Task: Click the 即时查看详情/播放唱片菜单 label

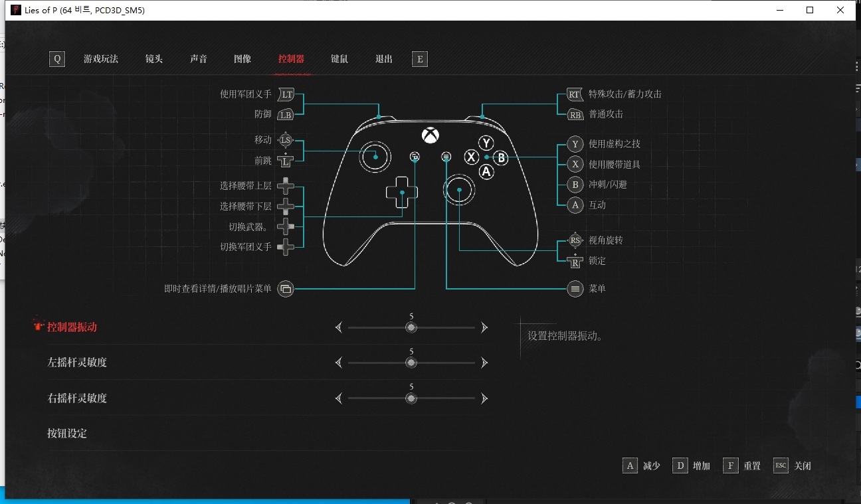Action: [x=218, y=289]
